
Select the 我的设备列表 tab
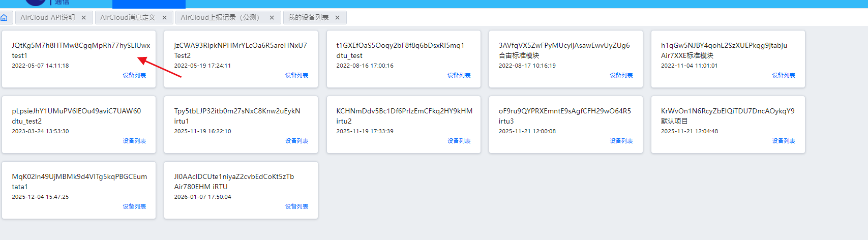point(309,17)
